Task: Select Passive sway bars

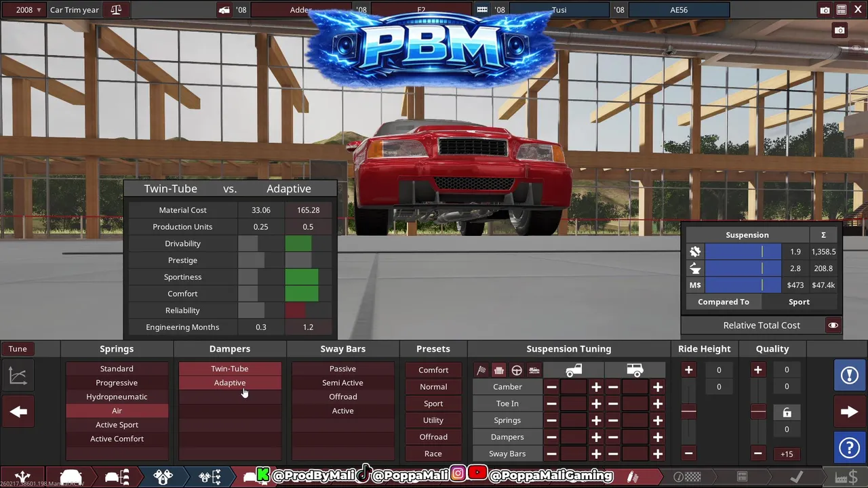Action: click(342, 369)
